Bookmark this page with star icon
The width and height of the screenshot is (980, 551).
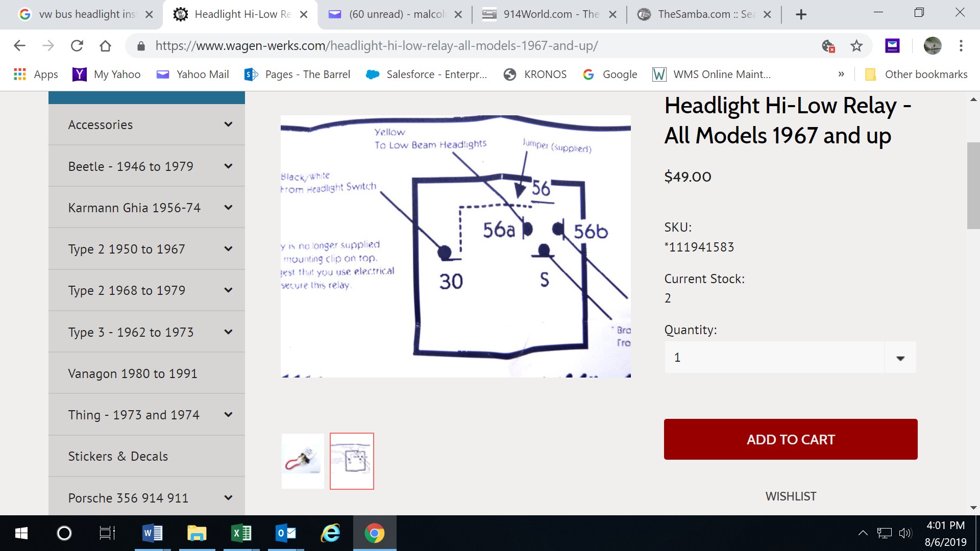click(x=856, y=46)
